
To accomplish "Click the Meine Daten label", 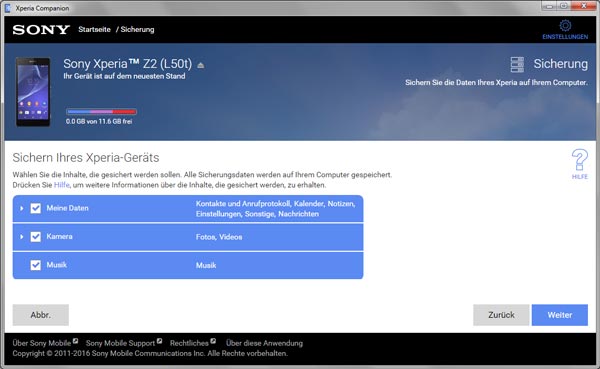I will 67,208.
